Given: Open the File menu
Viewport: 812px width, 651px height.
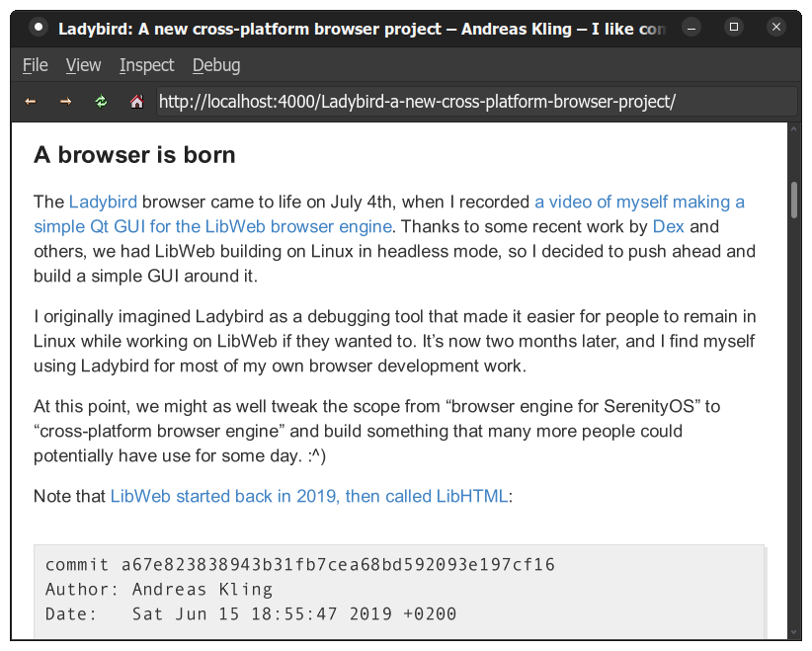Looking at the screenshot, I should (x=35, y=65).
